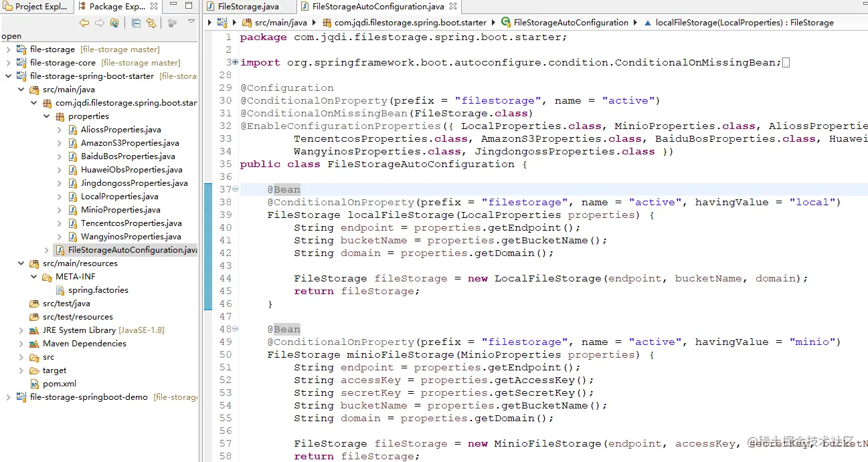Click line number 36 in the gutter
The width and height of the screenshot is (868, 462).
225,177
